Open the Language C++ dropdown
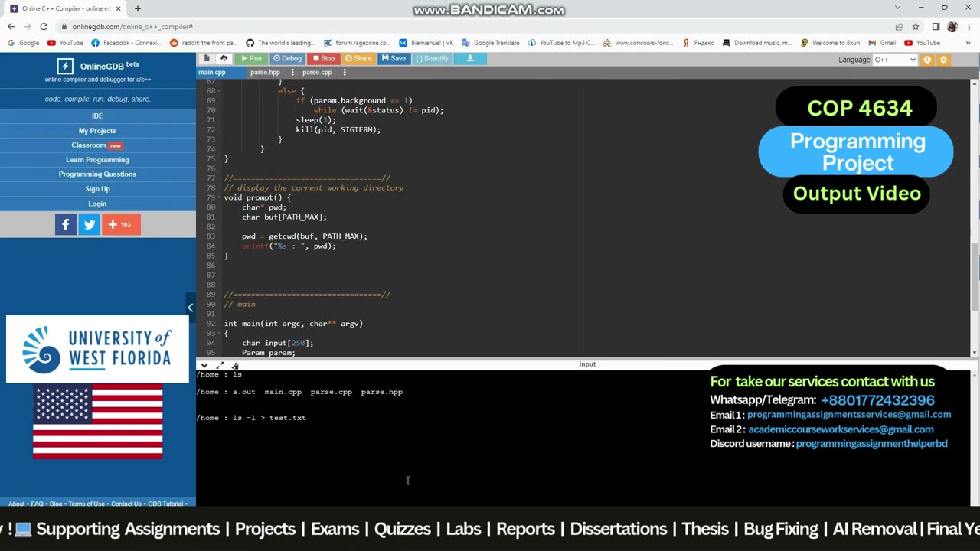The height and width of the screenshot is (551, 980). click(x=894, y=60)
